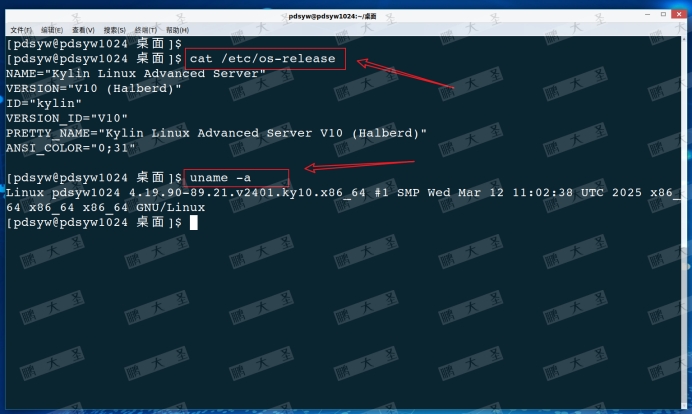
Task: Open the 帮助(H) menu
Action: (177, 30)
